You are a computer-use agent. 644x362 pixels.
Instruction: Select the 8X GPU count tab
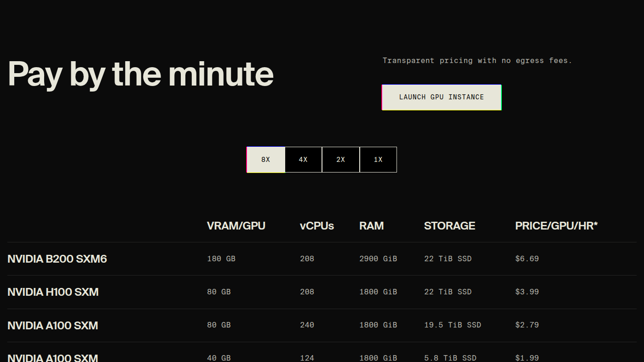[x=266, y=160]
